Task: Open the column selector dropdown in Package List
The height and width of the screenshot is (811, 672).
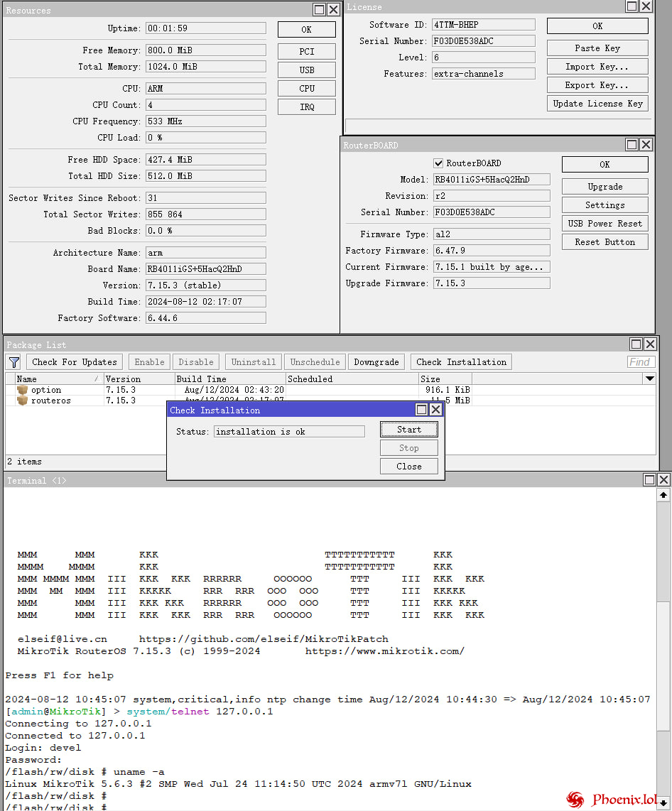Action: pyautogui.click(x=649, y=379)
